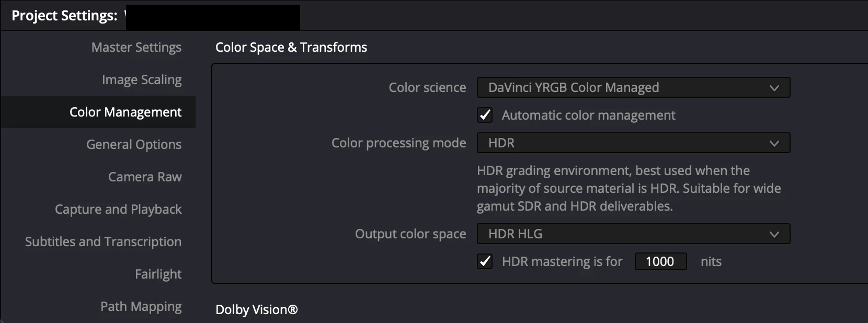Open the Color processing mode dropdown
This screenshot has height=323, width=868.
pyautogui.click(x=633, y=143)
